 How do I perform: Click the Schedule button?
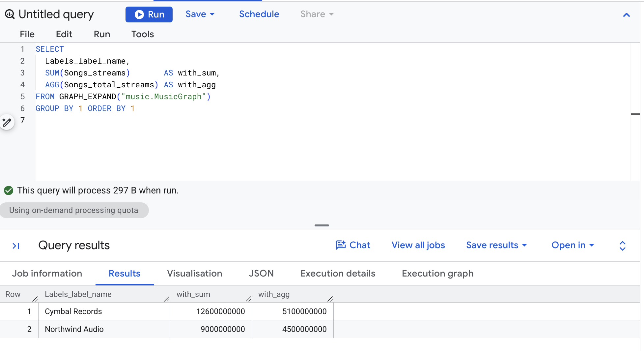(x=259, y=14)
